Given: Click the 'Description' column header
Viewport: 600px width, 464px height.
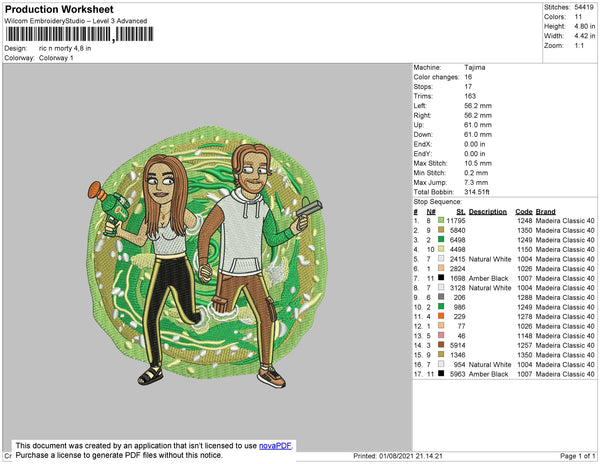Looking at the screenshot, I should click(488, 212).
